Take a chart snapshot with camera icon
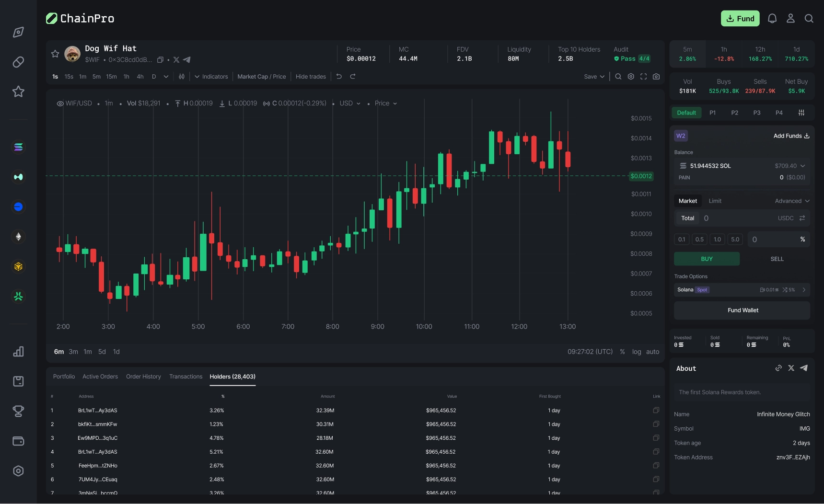Screen dimensions: 824x504 656,77
